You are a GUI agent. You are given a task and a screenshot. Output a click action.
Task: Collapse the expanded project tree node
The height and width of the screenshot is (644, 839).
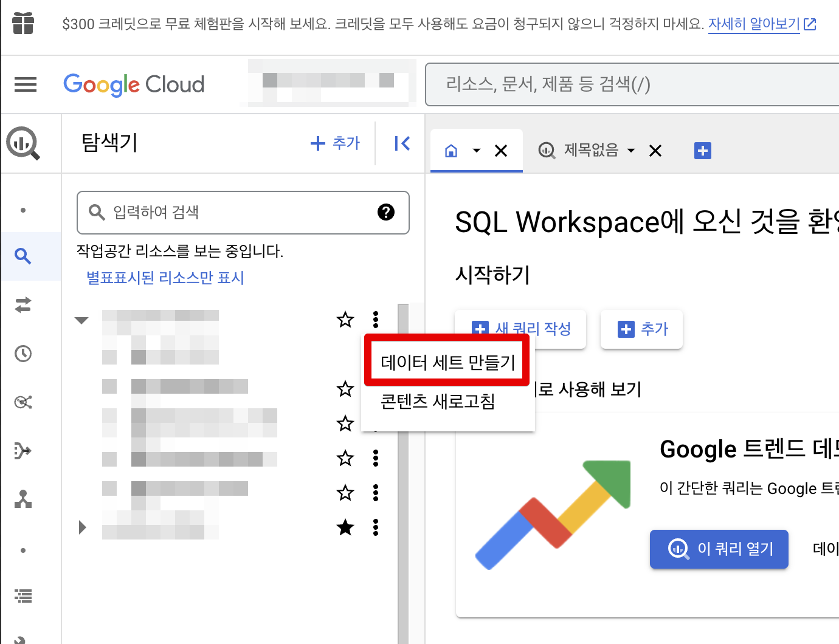point(81,320)
